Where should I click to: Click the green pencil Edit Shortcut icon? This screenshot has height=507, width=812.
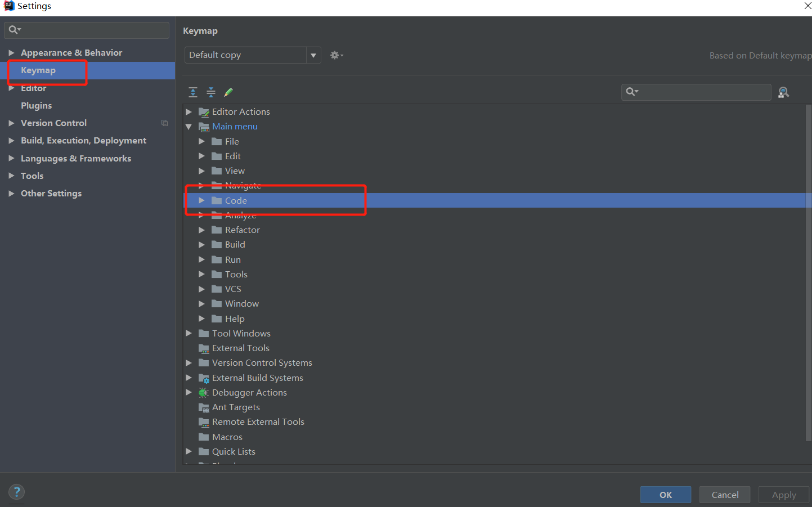tap(228, 92)
